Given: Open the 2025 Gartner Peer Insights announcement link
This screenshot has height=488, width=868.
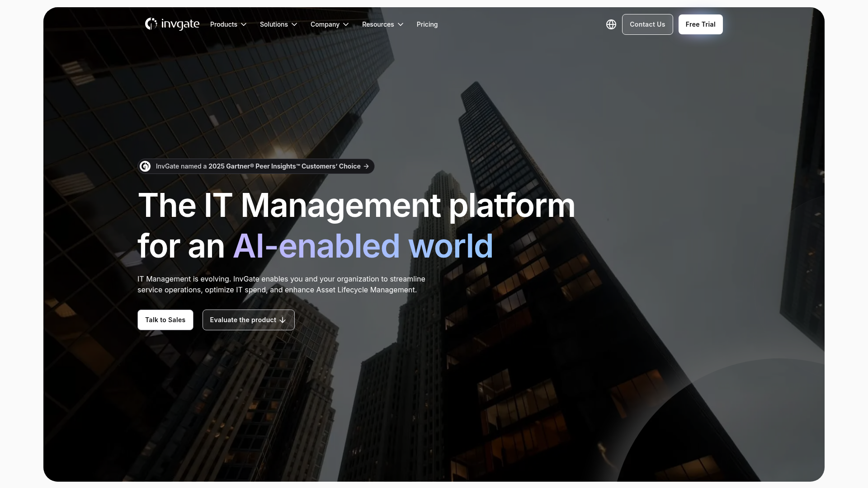Looking at the screenshot, I should point(255,166).
